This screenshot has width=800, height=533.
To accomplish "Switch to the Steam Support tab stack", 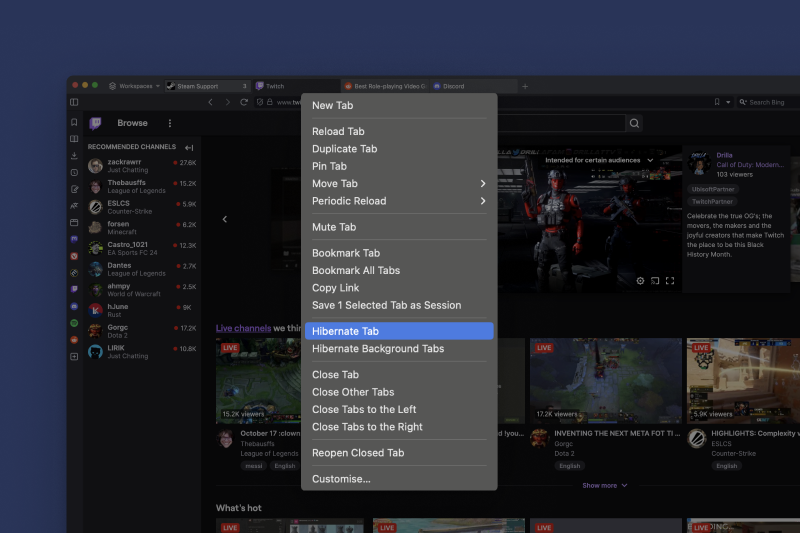I will [207, 86].
